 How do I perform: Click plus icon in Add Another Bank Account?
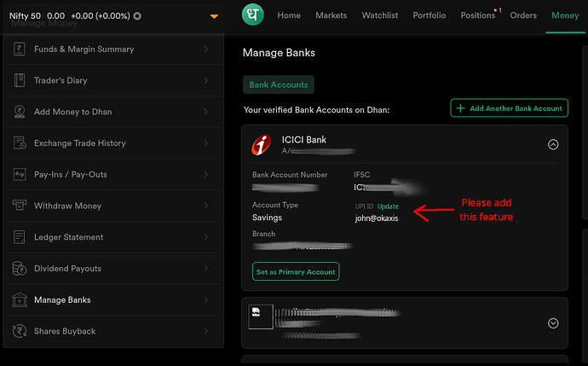[460, 108]
